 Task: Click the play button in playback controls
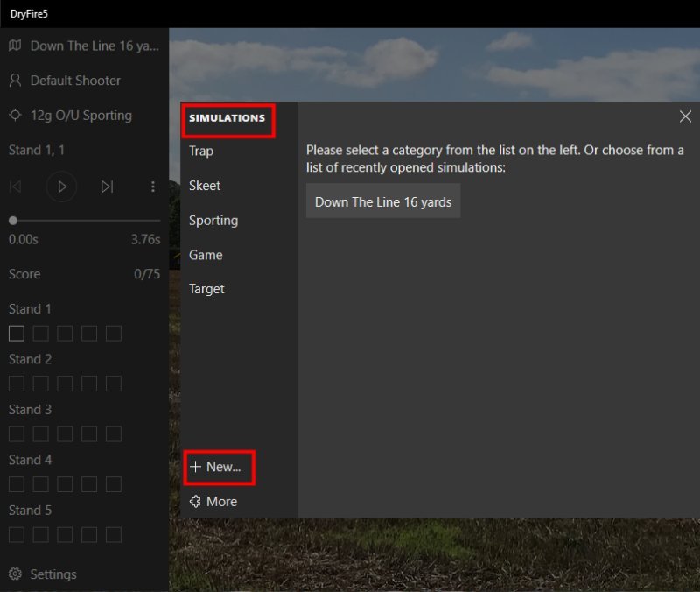click(61, 186)
